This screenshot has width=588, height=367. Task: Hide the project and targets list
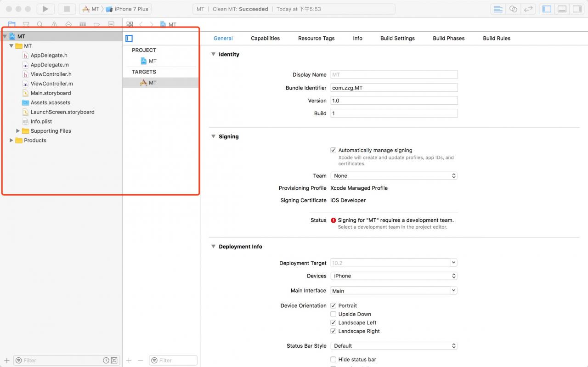click(129, 39)
